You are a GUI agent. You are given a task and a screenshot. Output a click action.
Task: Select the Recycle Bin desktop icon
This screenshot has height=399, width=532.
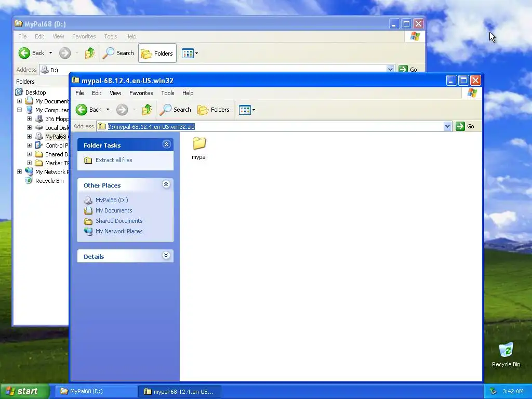tap(506, 354)
